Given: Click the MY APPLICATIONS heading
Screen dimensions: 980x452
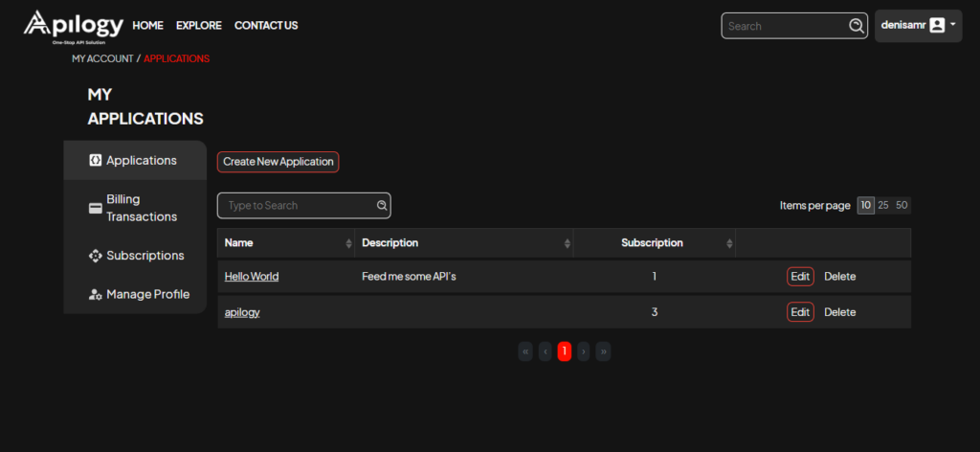Looking at the screenshot, I should click(145, 107).
